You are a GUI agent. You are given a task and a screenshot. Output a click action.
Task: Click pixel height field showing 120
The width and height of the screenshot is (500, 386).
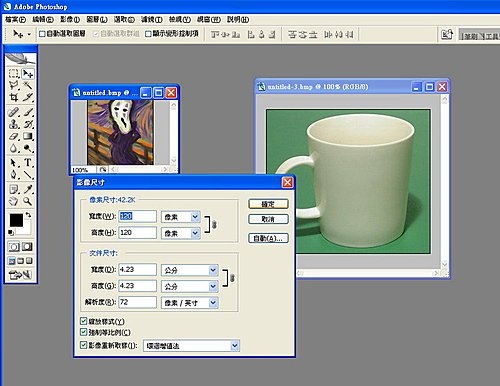pos(137,233)
